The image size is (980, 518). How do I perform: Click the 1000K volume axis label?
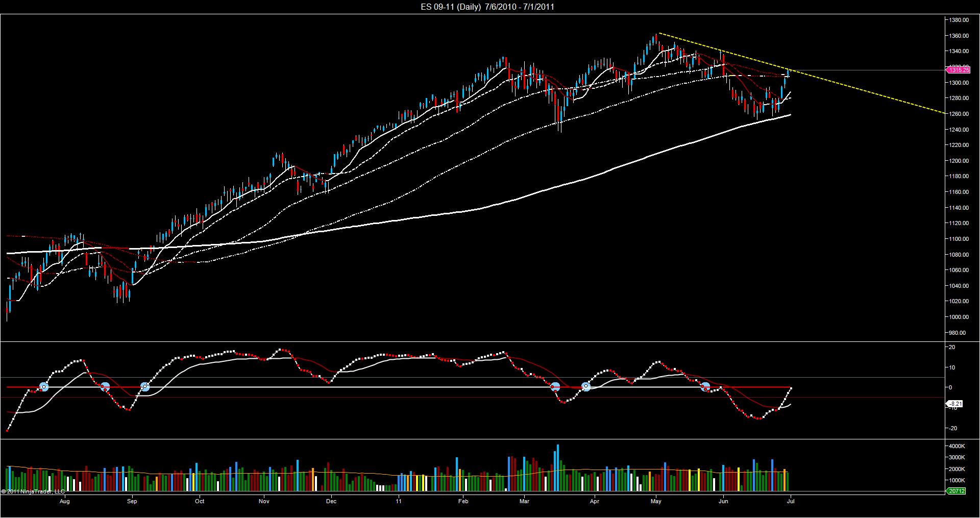957,480
